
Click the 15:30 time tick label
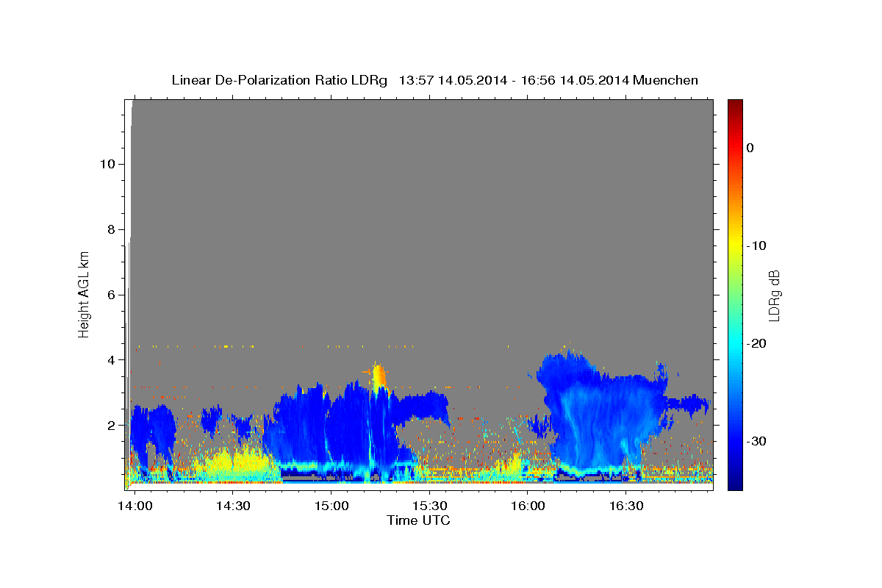tap(429, 506)
